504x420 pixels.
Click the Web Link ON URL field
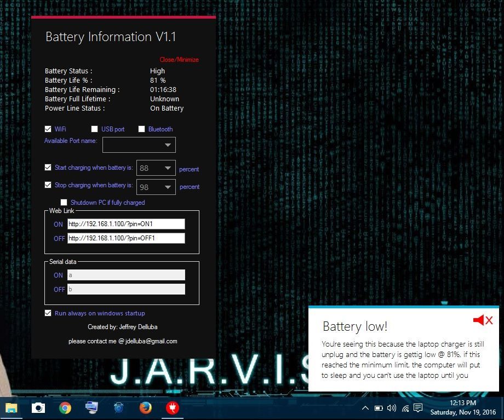pos(126,224)
